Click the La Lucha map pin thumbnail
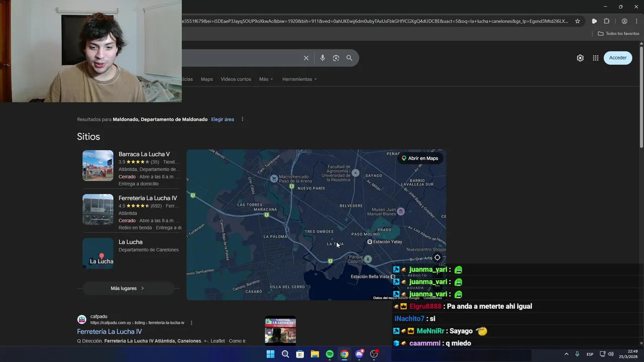The image size is (644, 362). (x=98, y=253)
